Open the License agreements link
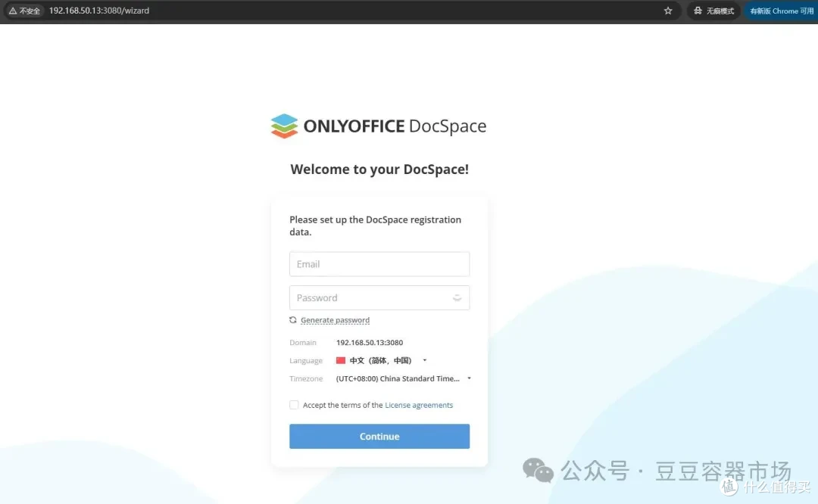Viewport: 818px width, 504px height. click(419, 405)
